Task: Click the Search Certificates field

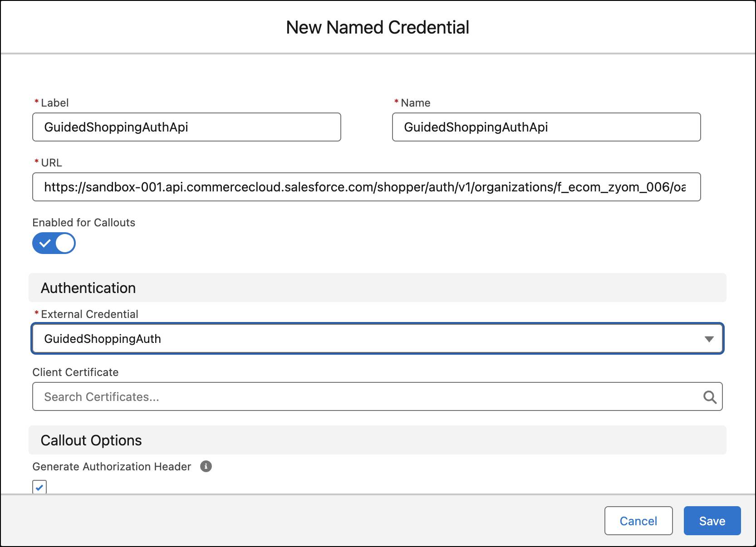Action: [x=377, y=396]
